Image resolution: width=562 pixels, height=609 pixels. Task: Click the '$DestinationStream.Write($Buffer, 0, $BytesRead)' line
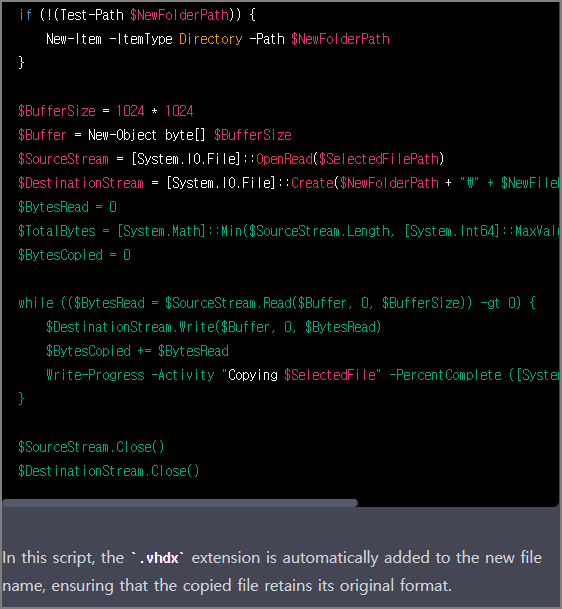[214, 327]
